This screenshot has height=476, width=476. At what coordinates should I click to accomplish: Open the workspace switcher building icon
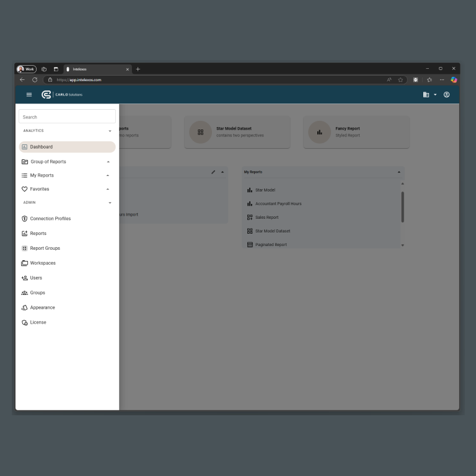point(426,95)
